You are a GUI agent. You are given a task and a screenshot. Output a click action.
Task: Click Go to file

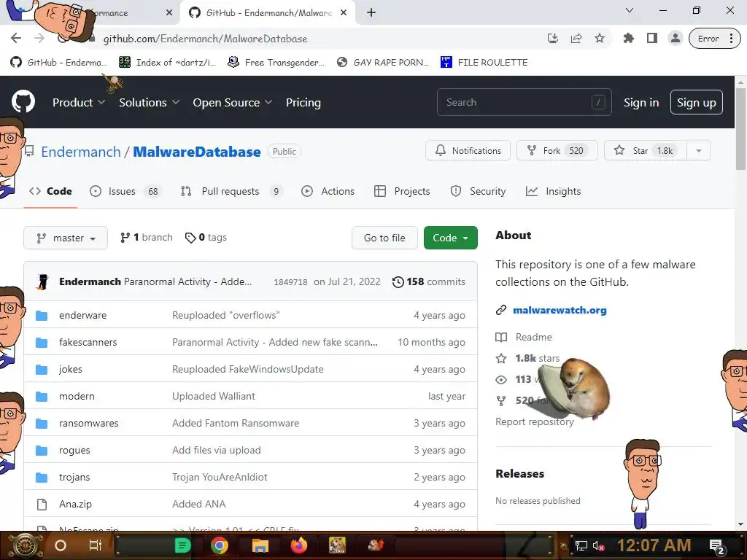[x=384, y=238]
